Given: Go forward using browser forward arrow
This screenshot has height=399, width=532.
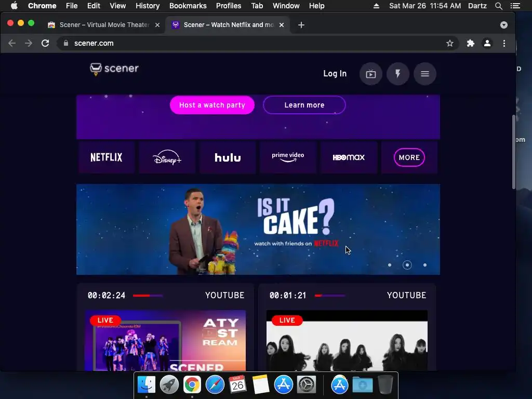Looking at the screenshot, I should 29,43.
